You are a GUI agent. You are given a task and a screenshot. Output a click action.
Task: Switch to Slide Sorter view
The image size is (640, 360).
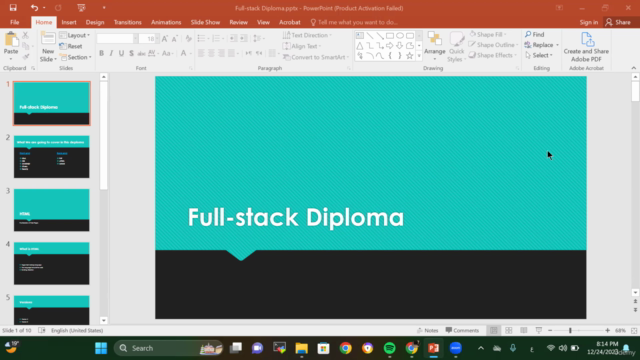(509, 330)
